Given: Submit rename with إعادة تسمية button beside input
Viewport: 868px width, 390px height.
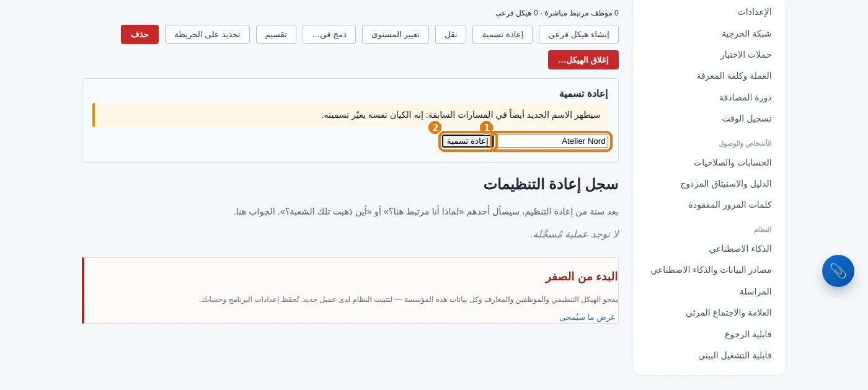Looking at the screenshot, I should coord(467,141).
